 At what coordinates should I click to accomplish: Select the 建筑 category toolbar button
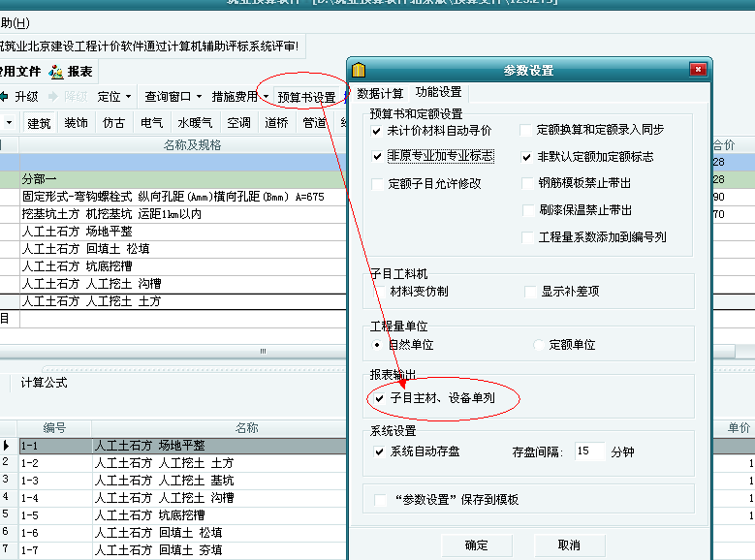39,123
